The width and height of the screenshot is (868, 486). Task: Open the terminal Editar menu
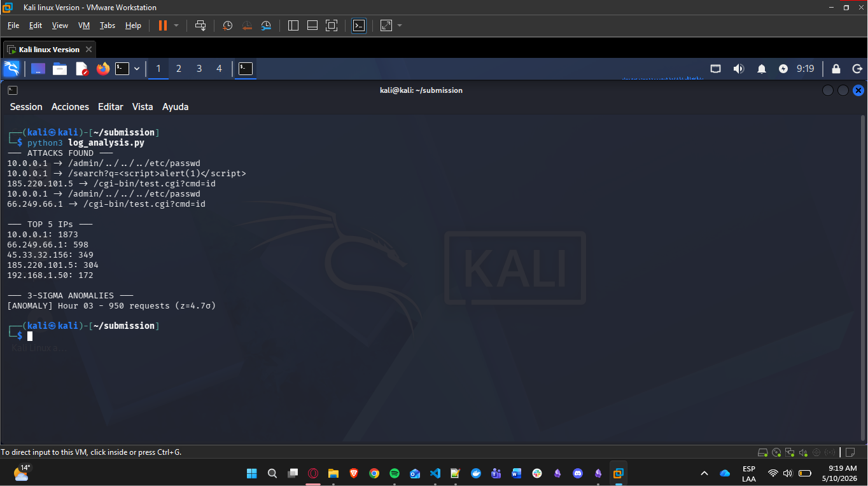click(111, 107)
